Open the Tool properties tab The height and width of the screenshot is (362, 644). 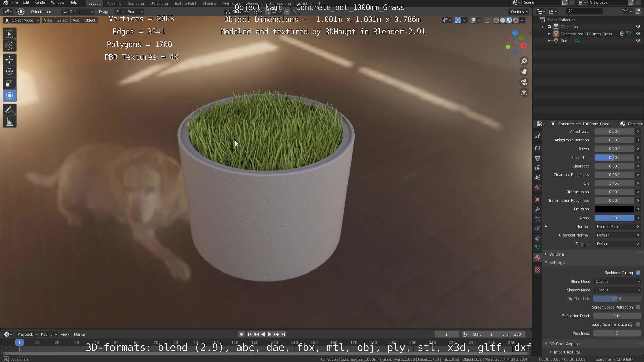[x=538, y=136]
